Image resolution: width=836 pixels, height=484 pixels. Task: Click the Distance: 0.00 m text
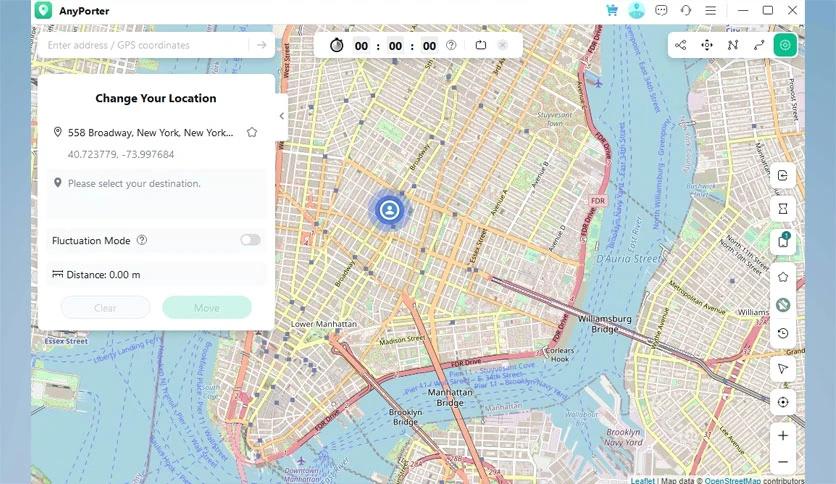103,275
